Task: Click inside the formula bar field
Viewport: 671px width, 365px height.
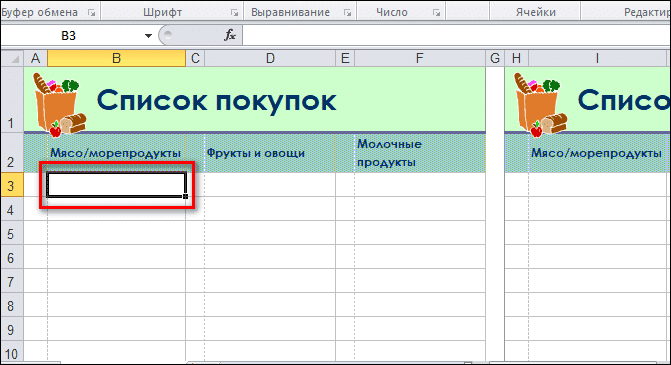Action: tap(456, 36)
